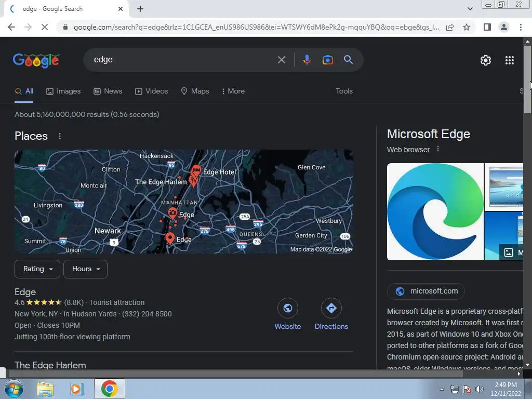This screenshot has width=532, height=399.
Task: Open Microsoft Edge panel options dots
Action: pyautogui.click(x=438, y=149)
